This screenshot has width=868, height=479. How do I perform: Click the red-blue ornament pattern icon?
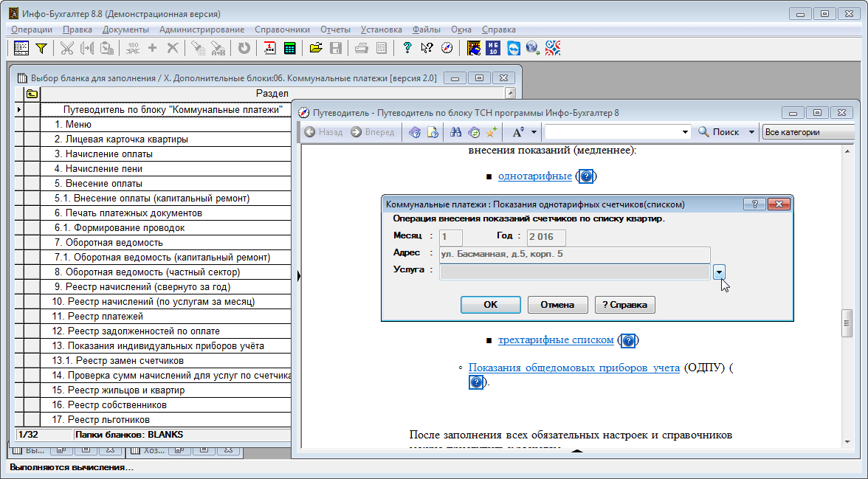coord(553,48)
